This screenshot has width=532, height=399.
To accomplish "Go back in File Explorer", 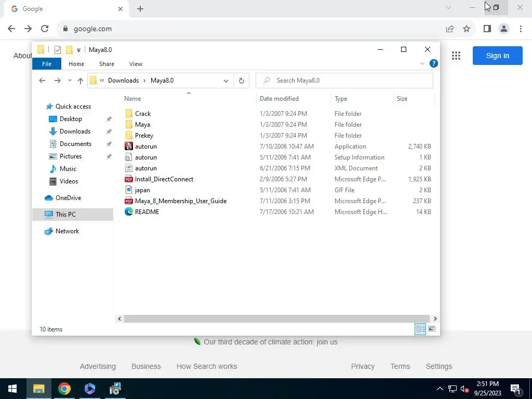I will click(42, 81).
